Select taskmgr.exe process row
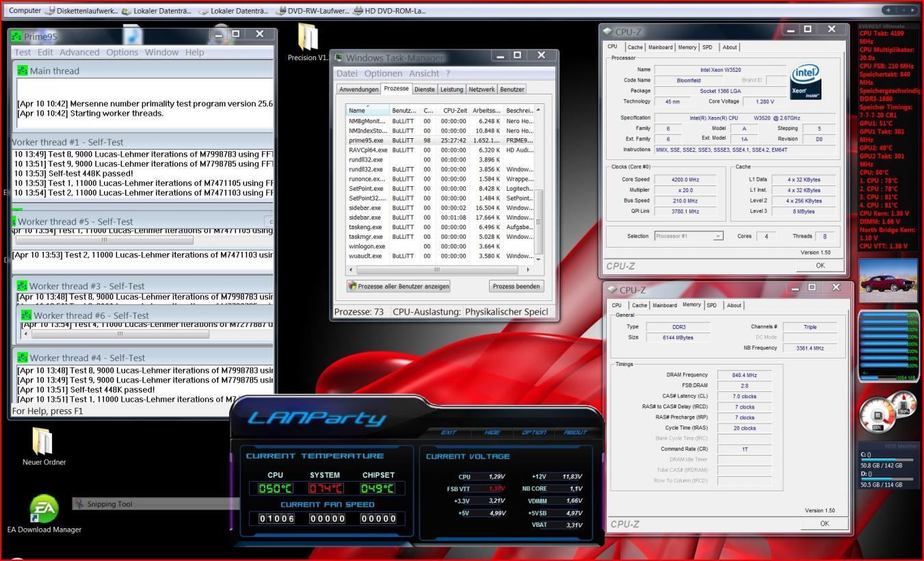 tap(440, 236)
